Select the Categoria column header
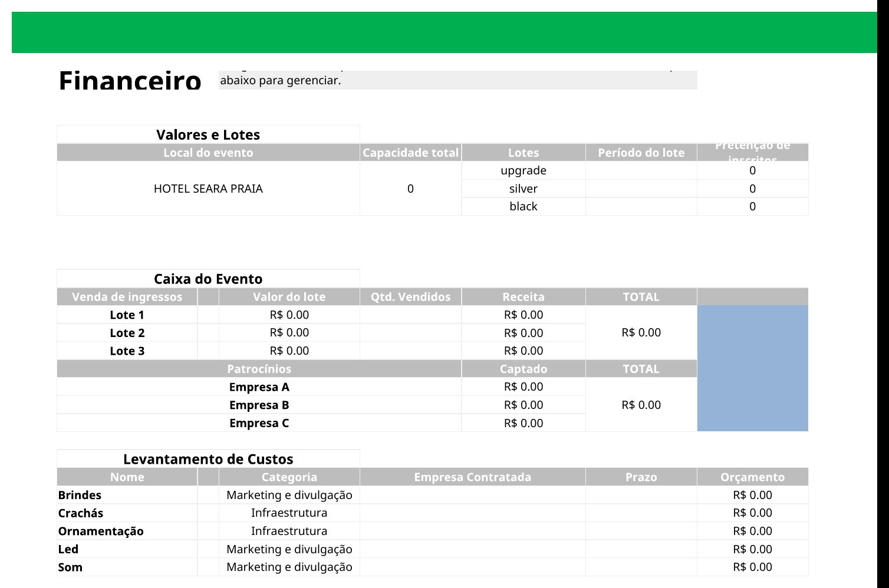Image resolution: width=889 pixels, height=588 pixels. (x=289, y=477)
